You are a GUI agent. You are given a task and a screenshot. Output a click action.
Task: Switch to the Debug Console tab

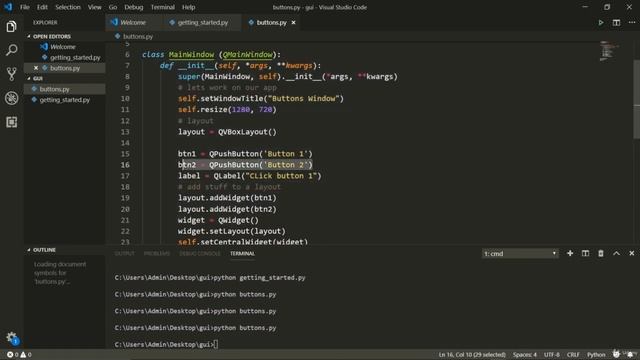pyautogui.click(x=200, y=253)
